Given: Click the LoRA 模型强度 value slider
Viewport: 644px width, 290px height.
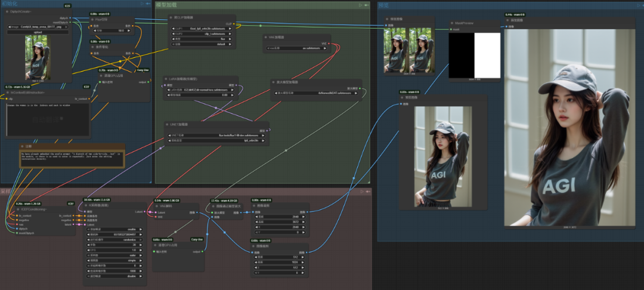Looking at the screenshot, I should [202, 94].
